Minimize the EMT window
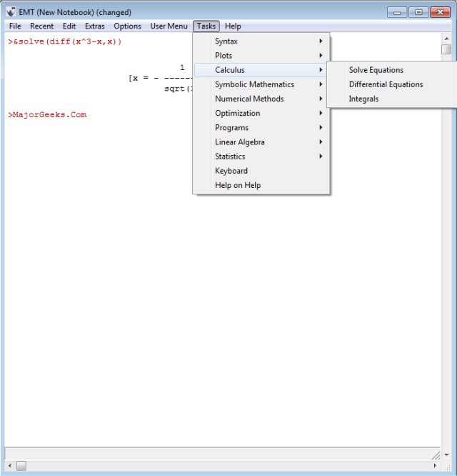Viewport: 457px width, 476px height. pos(397,12)
